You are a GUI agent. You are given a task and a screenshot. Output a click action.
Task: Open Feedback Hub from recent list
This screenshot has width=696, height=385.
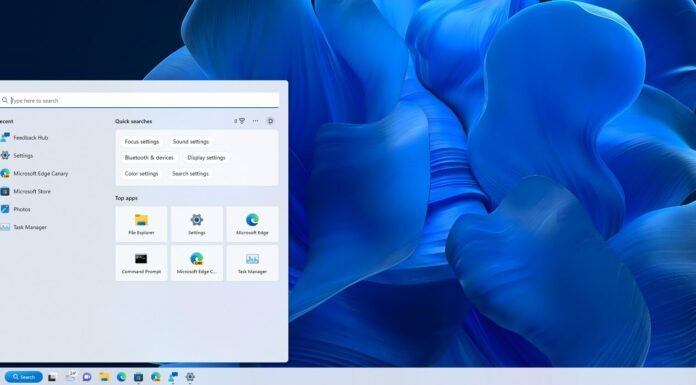pyautogui.click(x=25, y=138)
